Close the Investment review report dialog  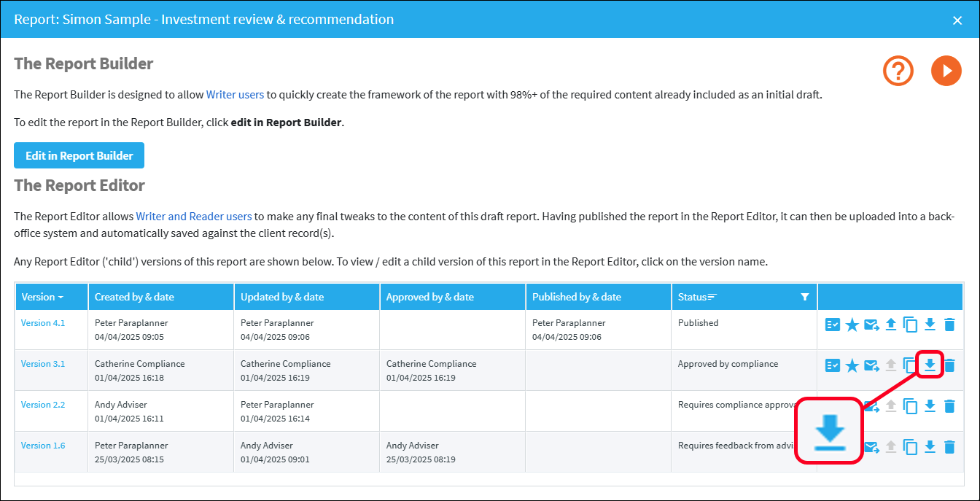(957, 20)
